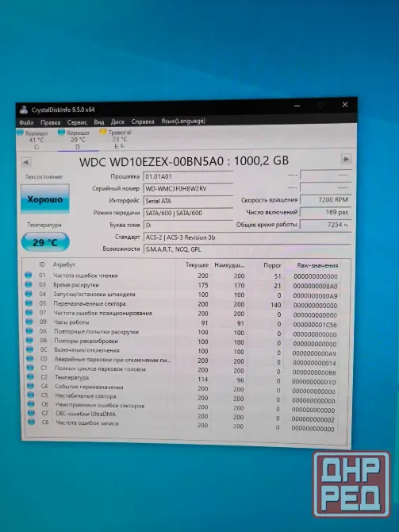Click threshold value 140 in Переназначенные сектора row
The image size is (399, 532).
coord(275,305)
